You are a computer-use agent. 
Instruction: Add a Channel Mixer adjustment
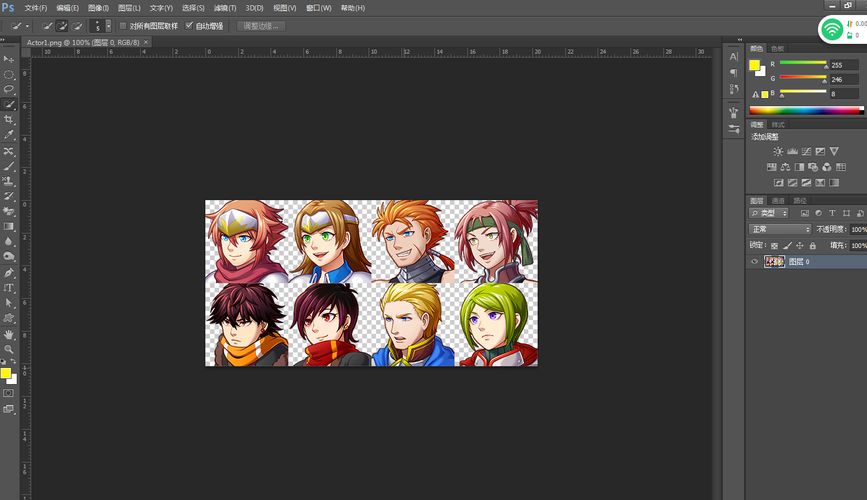click(x=827, y=167)
